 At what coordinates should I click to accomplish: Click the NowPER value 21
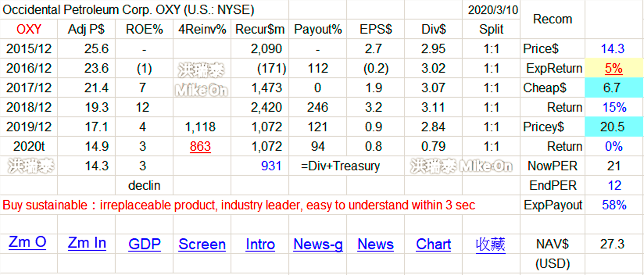(614, 166)
